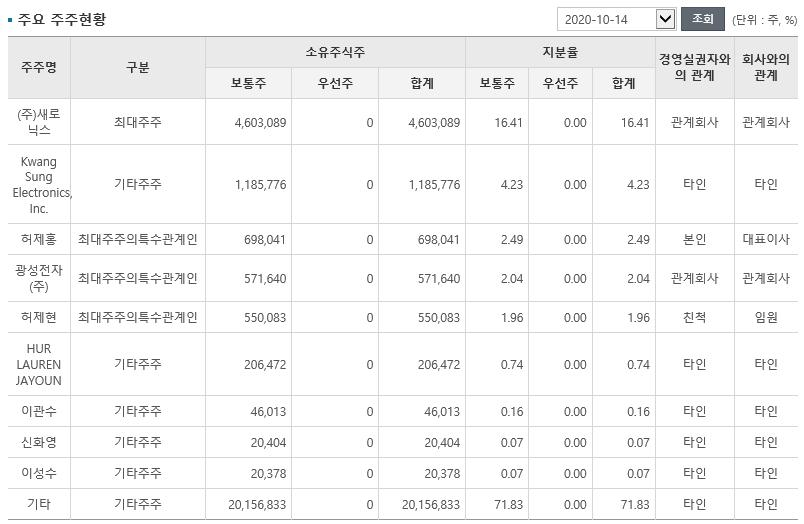Click the 소유주식수 group header

pos(335,52)
